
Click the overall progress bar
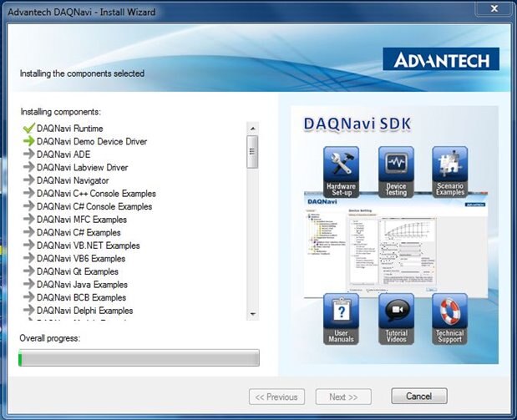click(139, 358)
